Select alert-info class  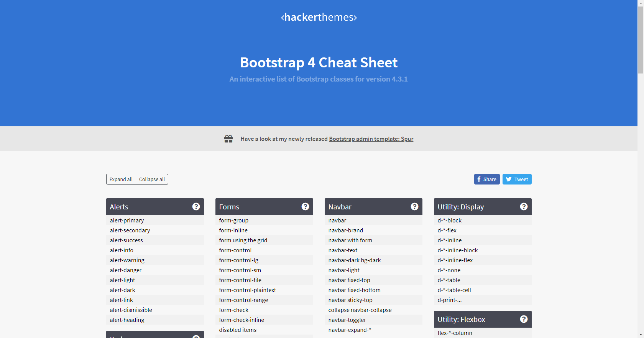point(155,250)
